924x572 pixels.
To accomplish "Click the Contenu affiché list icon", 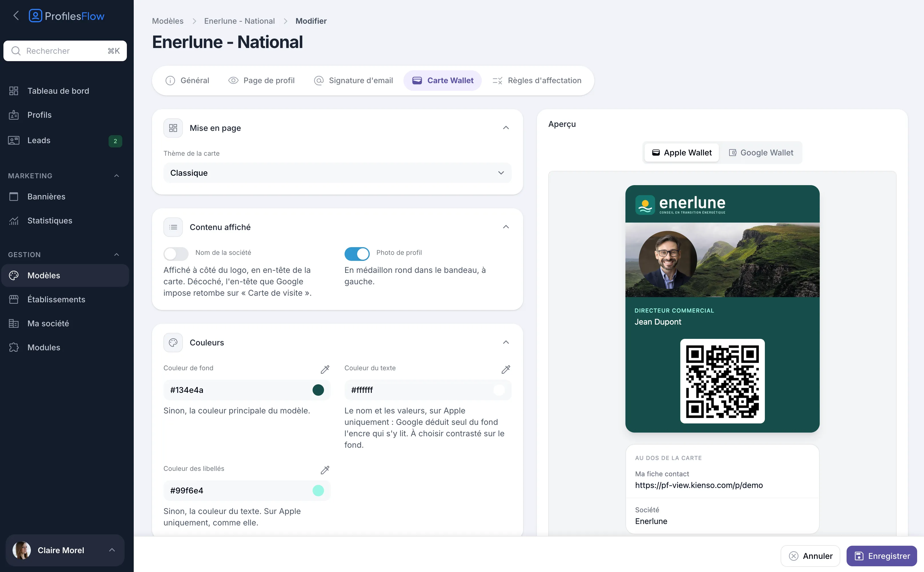I will point(173,227).
